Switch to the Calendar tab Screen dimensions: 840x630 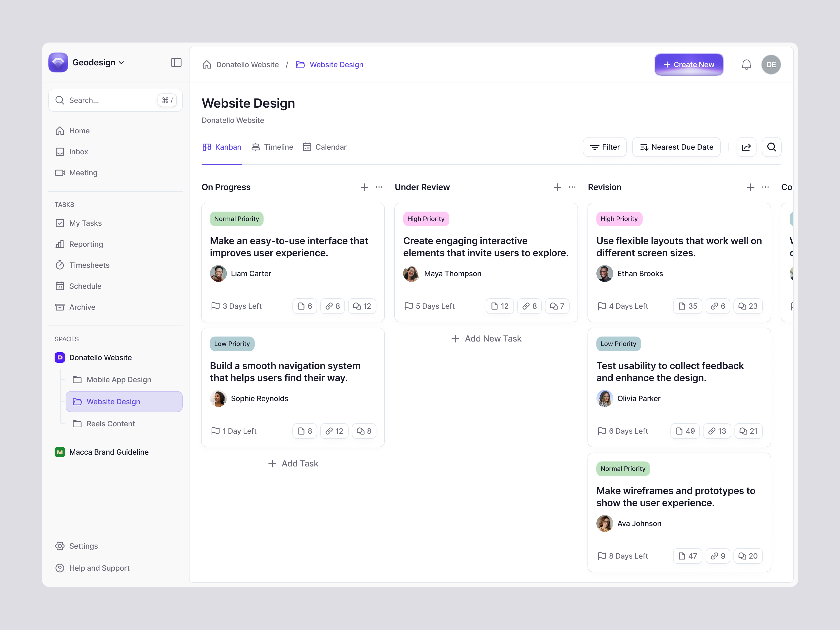(325, 147)
